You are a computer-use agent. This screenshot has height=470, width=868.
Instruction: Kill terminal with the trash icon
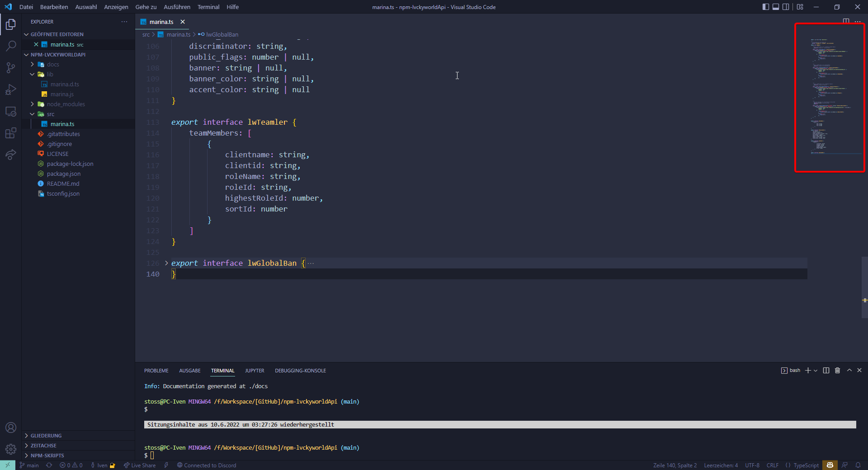(x=837, y=371)
